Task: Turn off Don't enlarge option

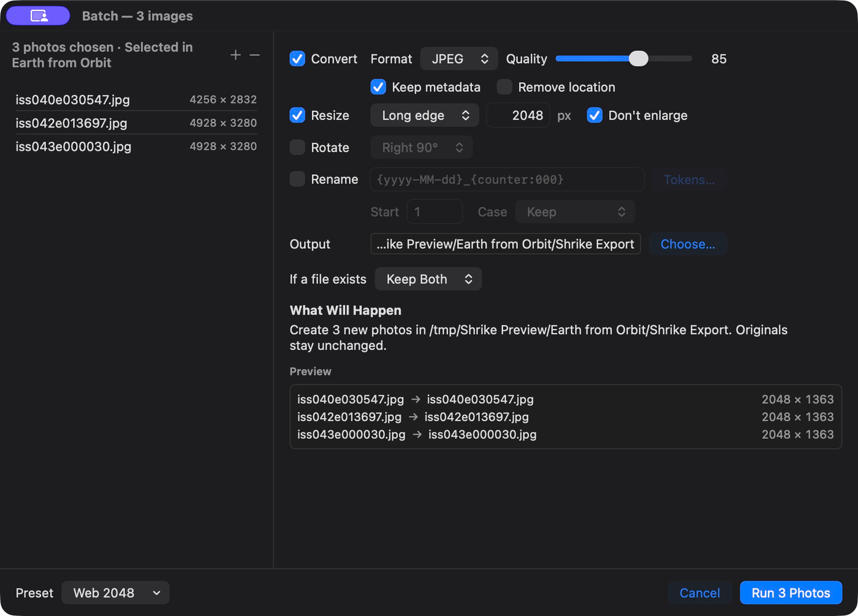Action: pyautogui.click(x=594, y=115)
